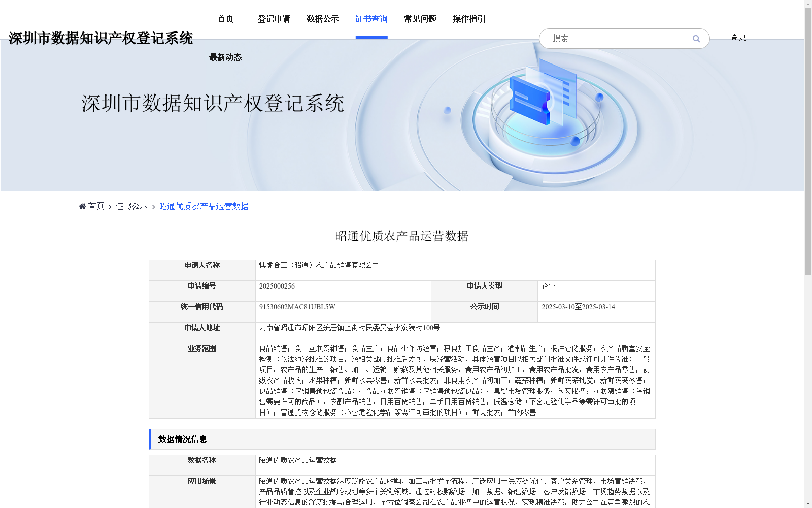This screenshot has height=508, width=812.
Task: Select publicity period 2025-03-10至2025-03-14
Action: pyautogui.click(x=578, y=307)
